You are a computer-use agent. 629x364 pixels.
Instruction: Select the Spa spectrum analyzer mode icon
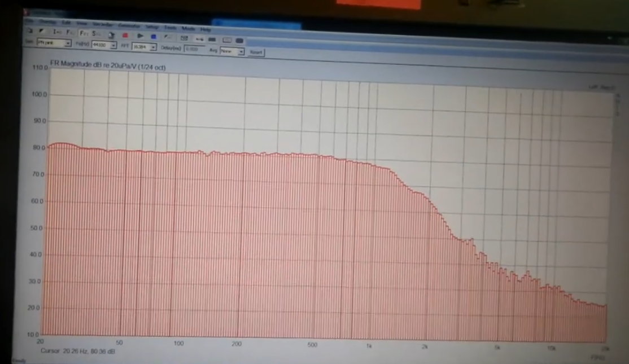point(96,33)
